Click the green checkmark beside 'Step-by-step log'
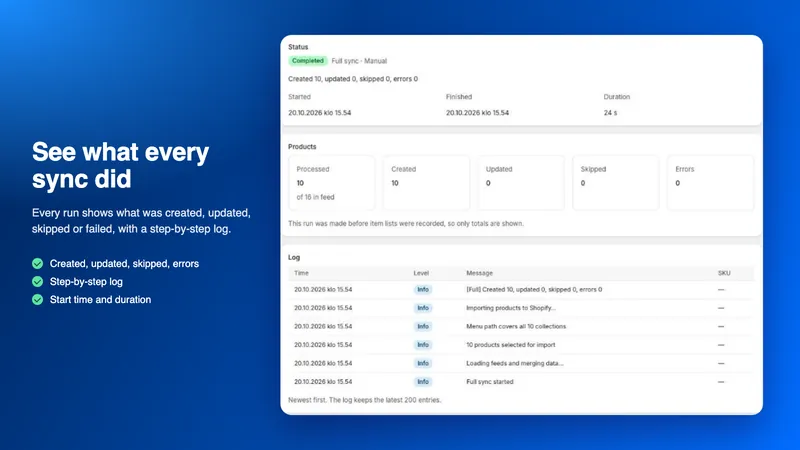The image size is (800, 450). point(37,282)
